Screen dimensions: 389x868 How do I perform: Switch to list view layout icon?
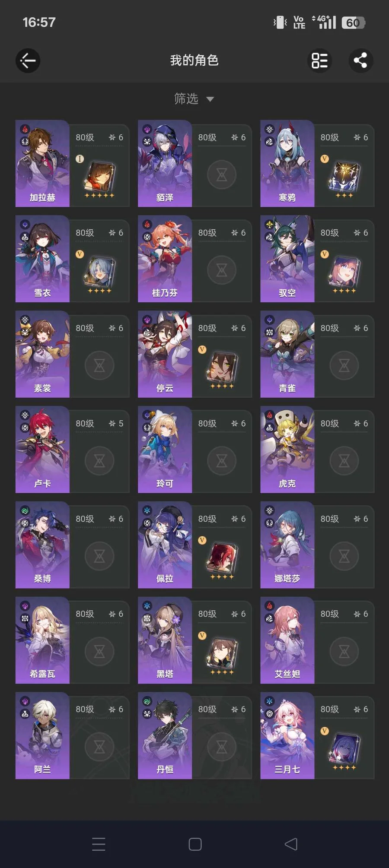pyautogui.click(x=320, y=60)
